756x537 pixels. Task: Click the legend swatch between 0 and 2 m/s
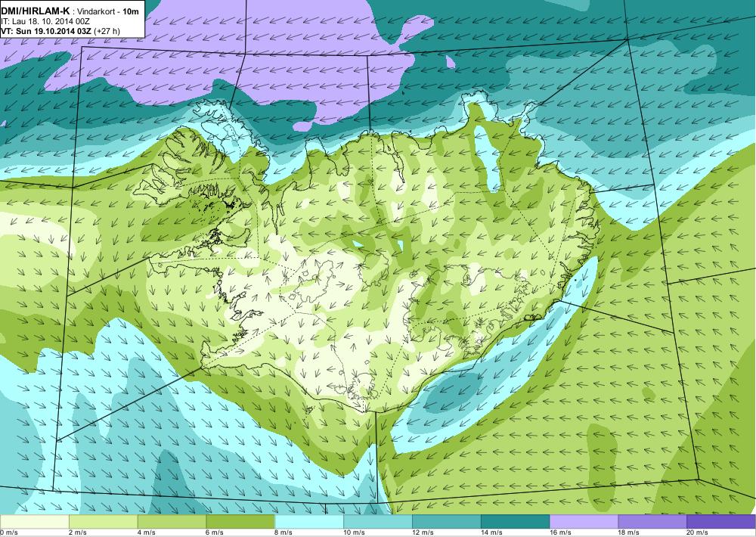[35, 522]
